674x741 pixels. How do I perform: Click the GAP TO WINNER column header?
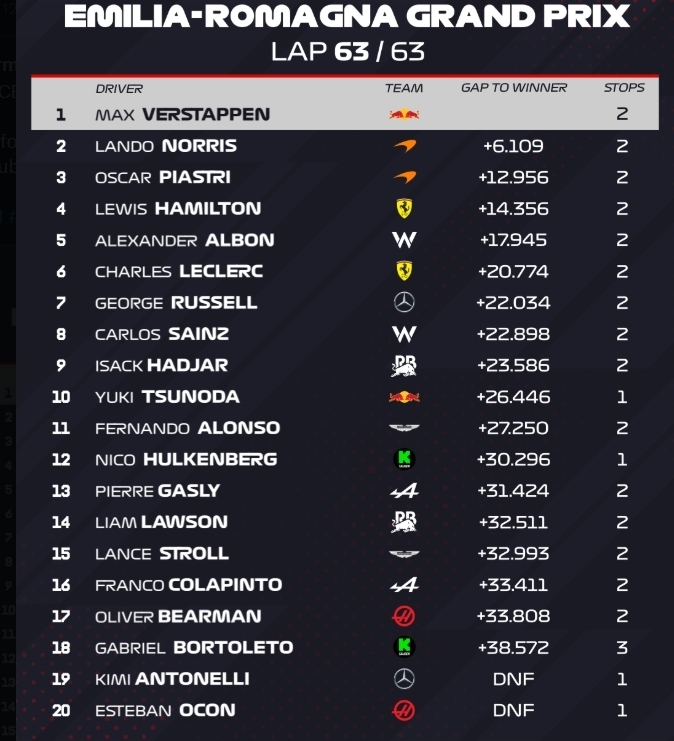coord(514,88)
